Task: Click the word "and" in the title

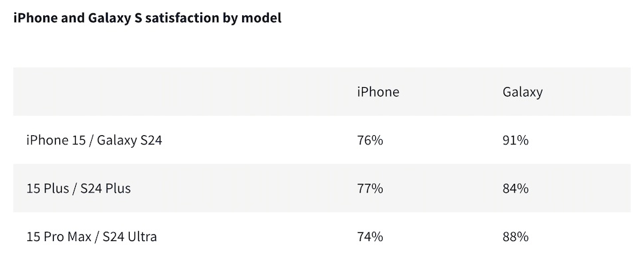Action: [x=72, y=18]
